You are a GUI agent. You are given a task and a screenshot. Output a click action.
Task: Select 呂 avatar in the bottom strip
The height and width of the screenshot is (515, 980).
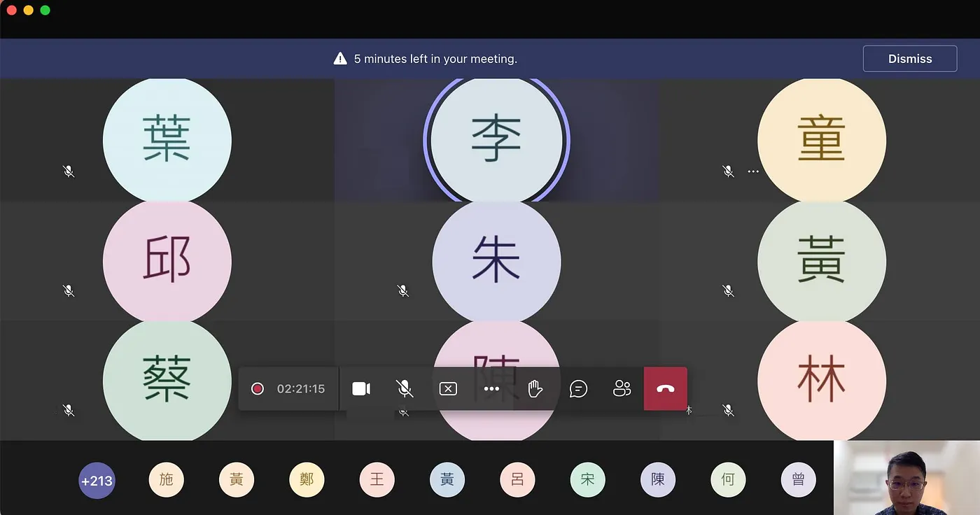tap(517, 480)
